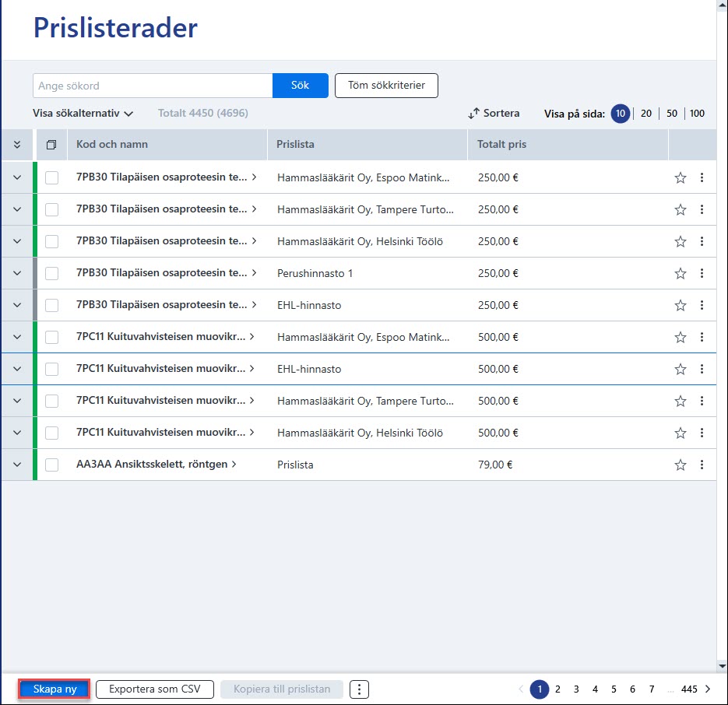Click the Skapa ny button

click(55, 689)
